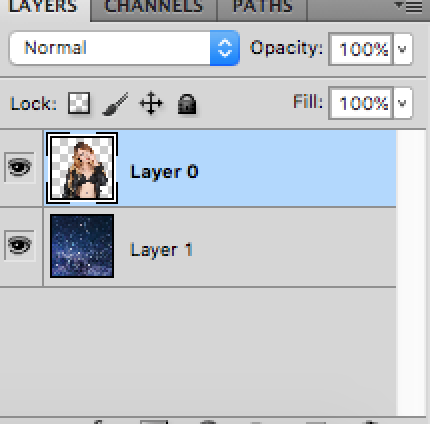Select the Layers tab
The height and width of the screenshot is (424, 430).
pyautogui.click(x=43, y=7)
